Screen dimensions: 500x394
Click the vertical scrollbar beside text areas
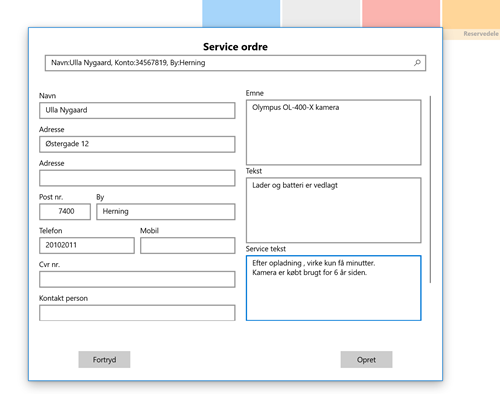pos(430,189)
